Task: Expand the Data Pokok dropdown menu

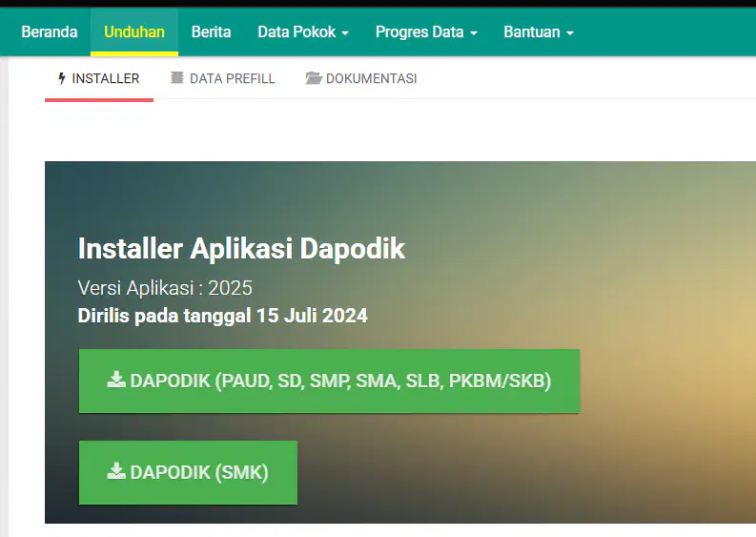Action: pyautogui.click(x=303, y=31)
